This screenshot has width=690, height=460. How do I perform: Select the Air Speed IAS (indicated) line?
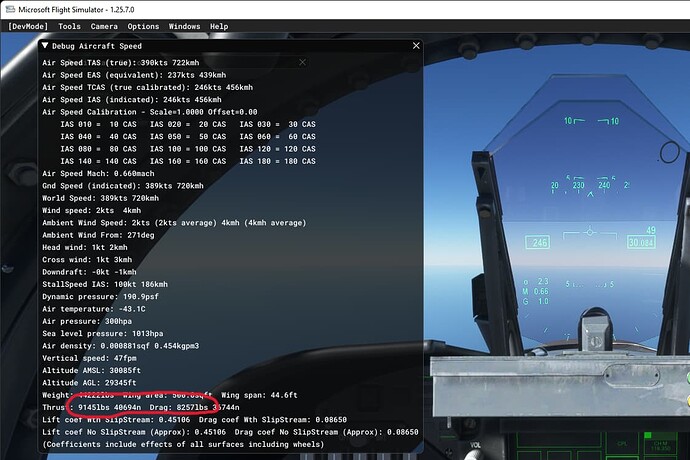click(132, 99)
